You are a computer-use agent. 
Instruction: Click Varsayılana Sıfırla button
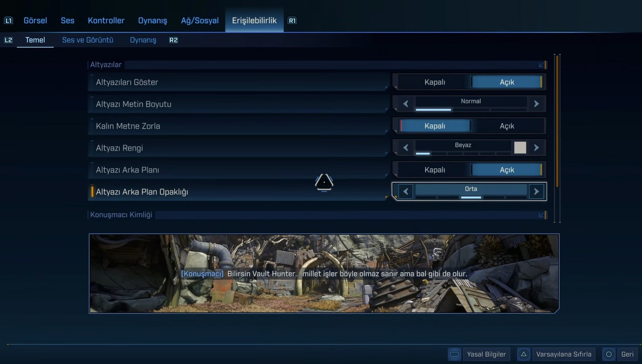point(563,354)
